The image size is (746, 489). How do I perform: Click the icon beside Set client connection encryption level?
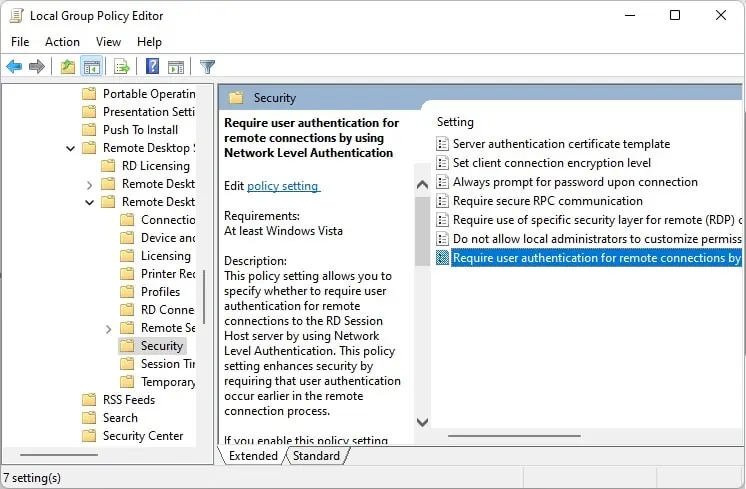442,163
